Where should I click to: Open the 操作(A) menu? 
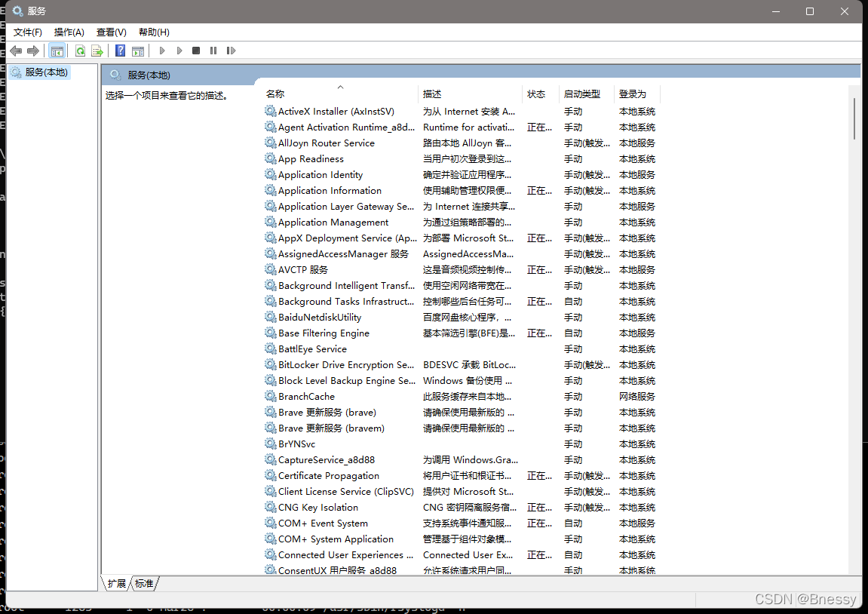69,32
